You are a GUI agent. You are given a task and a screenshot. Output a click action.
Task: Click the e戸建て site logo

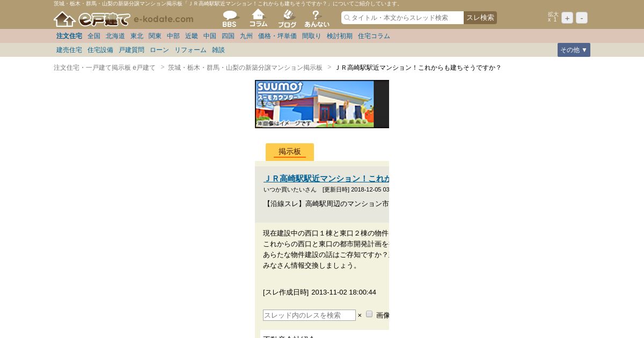tap(123, 19)
